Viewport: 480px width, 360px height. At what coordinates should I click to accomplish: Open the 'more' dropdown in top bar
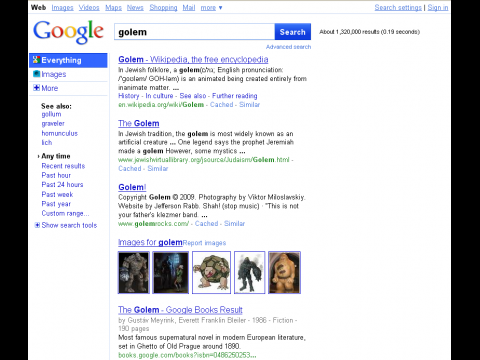[211, 7]
